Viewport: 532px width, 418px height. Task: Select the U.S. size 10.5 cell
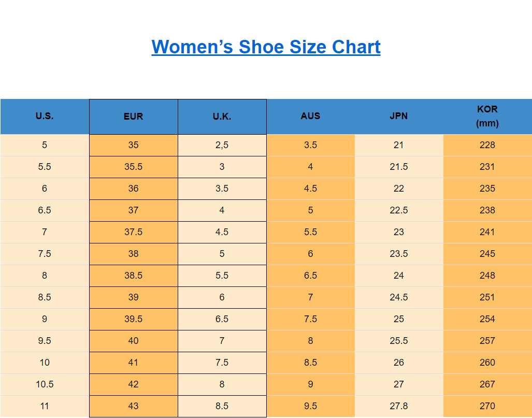click(x=45, y=384)
